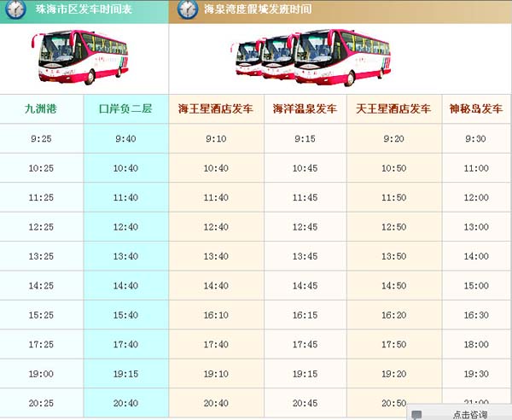
Task: Select the 20:40 time under 海王星酒店发车
Action: (x=216, y=403)
